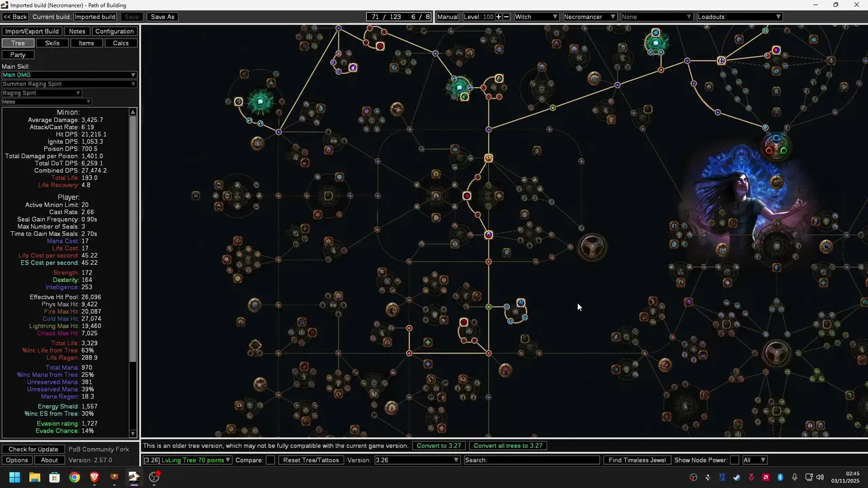This screenshot has width=868, height=488.
Task: Click Check for Update
Action: click(x=33, y=449)
